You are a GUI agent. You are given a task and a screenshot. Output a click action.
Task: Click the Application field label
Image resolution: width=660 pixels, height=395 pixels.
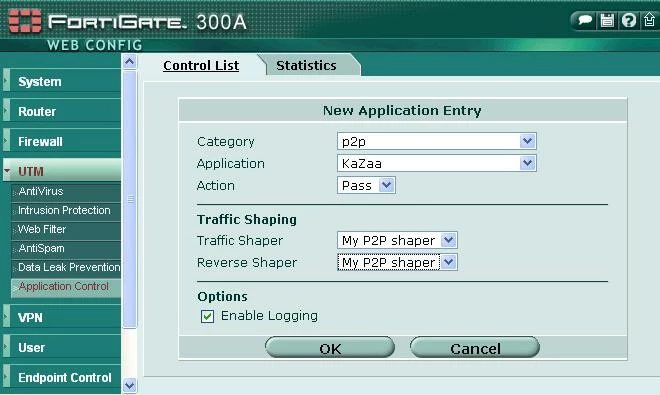click(231, 163)
